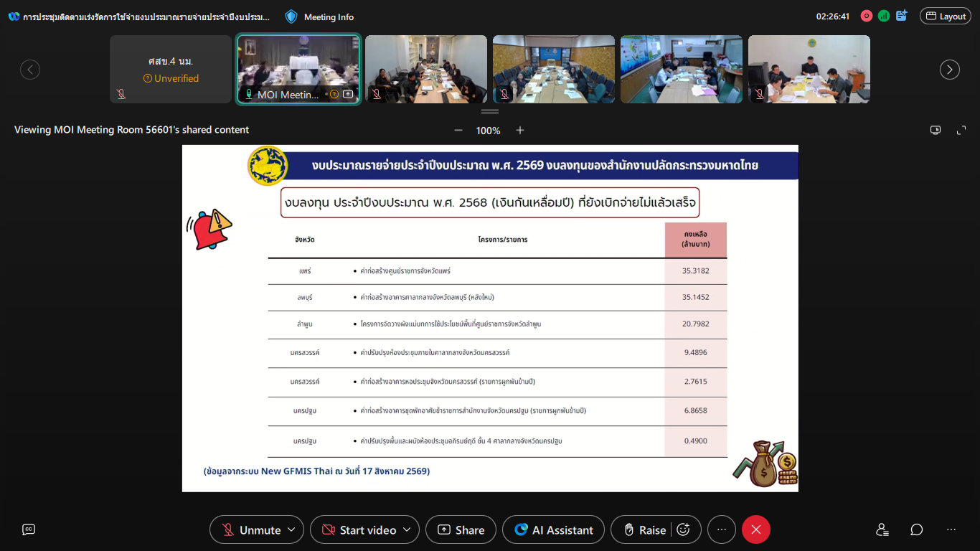Image resolution: width=980 pixels, height=551 pixels.
Task: Unmute the microphone
Action: pyautogui.click(x=251, y=530)
